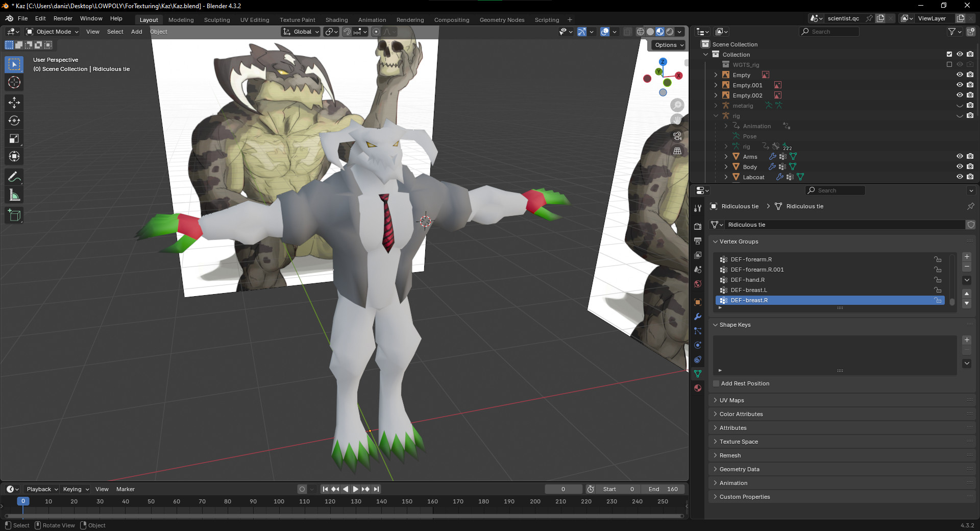Toggle visibility of Empty.001

(960, 85)
